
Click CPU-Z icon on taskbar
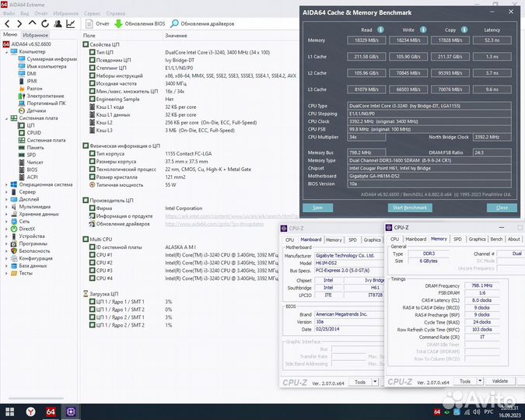[x=71, y=412]
